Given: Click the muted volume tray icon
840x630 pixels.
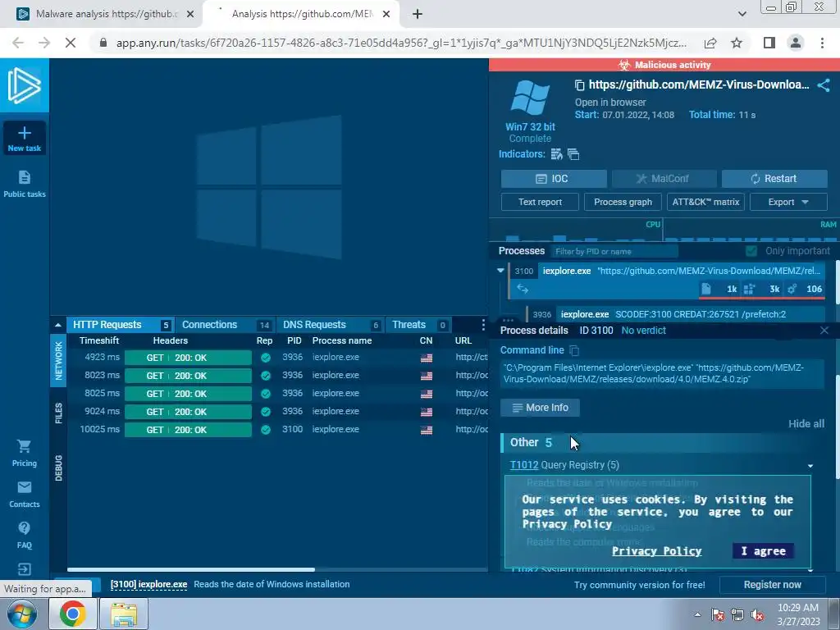Looking at the screenshot, I should pyautogui.click(x=757, y=614).
